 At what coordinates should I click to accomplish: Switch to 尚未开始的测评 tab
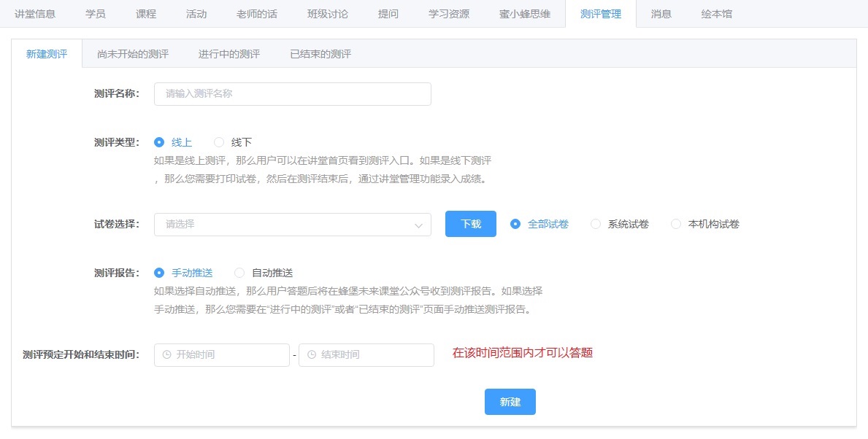(133, 54)
